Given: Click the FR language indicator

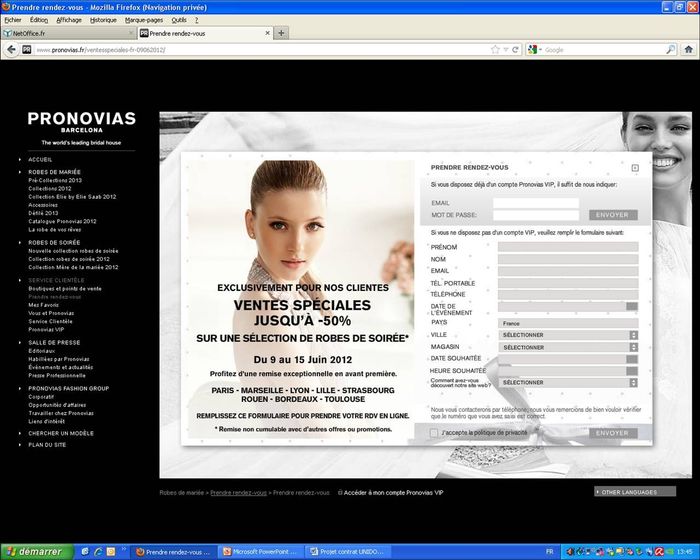Looking at the screenshot, I should (550, 552).
